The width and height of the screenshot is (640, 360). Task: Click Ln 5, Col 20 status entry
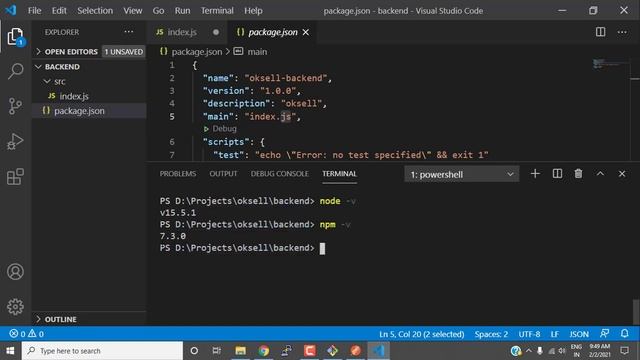point(422,334)
